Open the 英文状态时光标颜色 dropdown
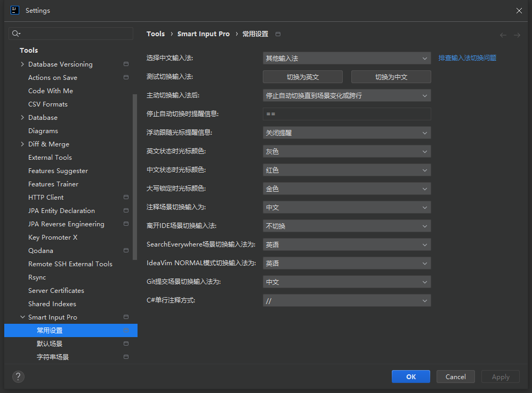 (346, 151)
